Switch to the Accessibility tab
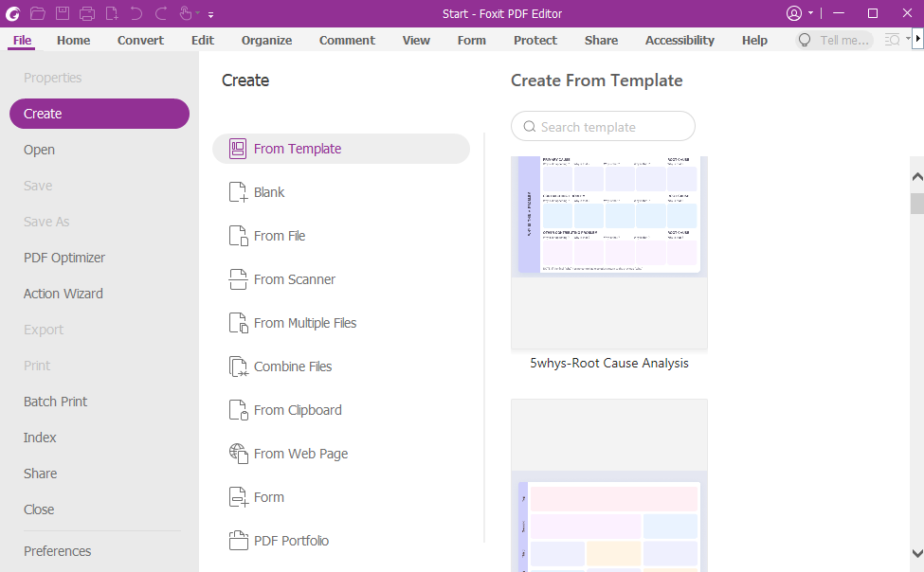The image size is (924, 572). click(679, 40)
